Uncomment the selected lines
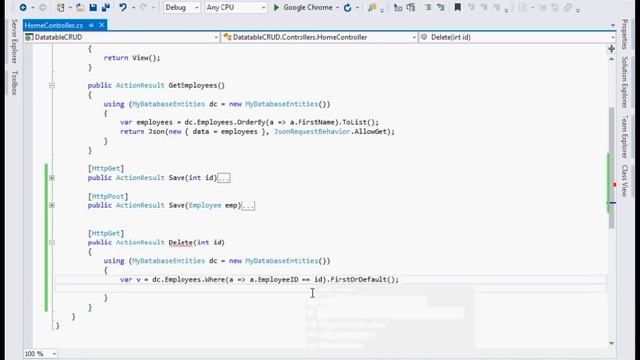The width and height of the screenshot is (640, 360). [x=441, y=7]
